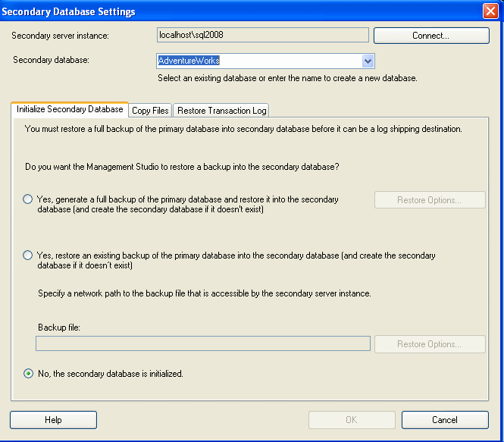This screenshot has height=442, width=504.
Task: Click the Connect... button
Action: pos(431,36)
